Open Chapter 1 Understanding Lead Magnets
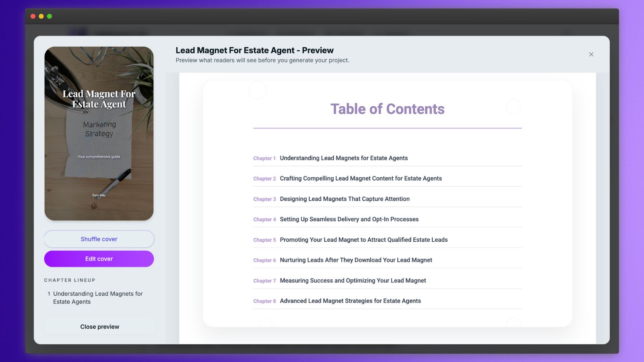The width and height of the screenshot is (644, 362). (344, 158)
